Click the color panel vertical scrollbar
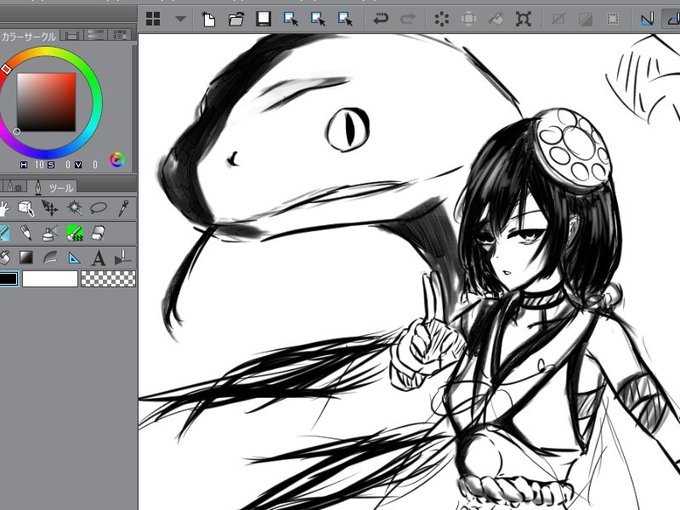 click(134, 107)
